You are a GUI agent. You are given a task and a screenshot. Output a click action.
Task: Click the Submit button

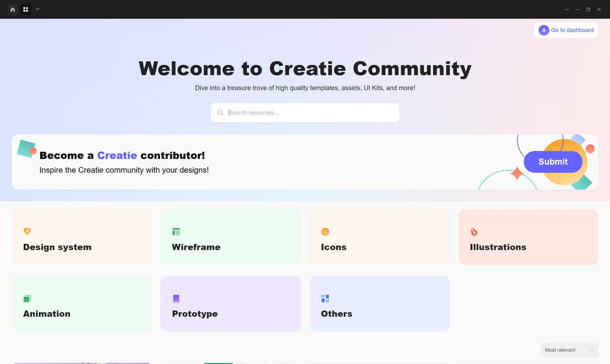[553, 161]
